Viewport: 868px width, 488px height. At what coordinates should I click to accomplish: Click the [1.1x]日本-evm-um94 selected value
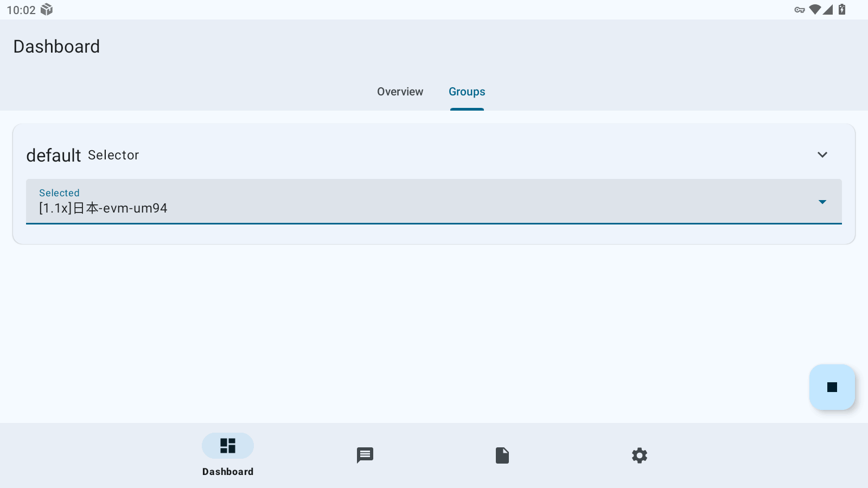[103, 208]
